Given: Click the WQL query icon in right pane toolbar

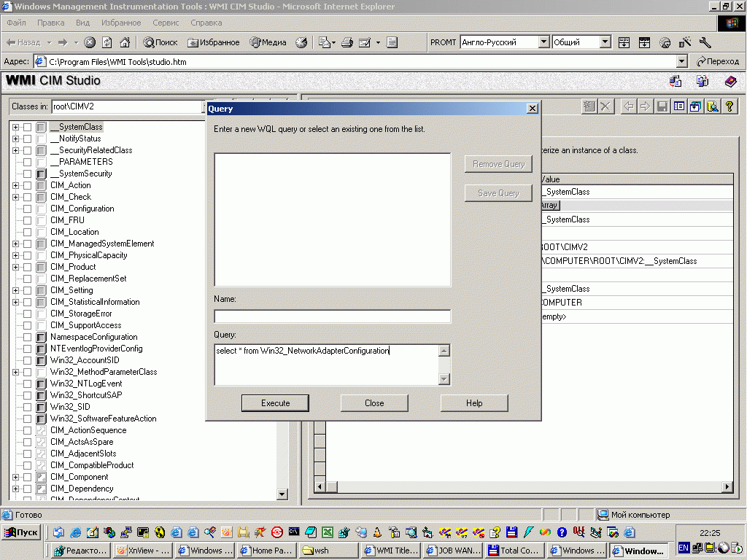Looking at the screenshot, I should (x=712, y=106).
